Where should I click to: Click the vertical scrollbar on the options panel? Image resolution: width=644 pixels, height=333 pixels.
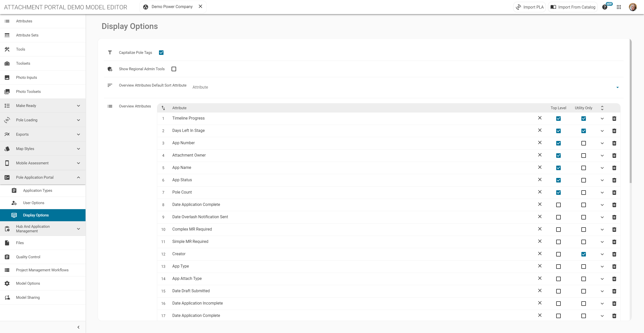pos(630,111)
